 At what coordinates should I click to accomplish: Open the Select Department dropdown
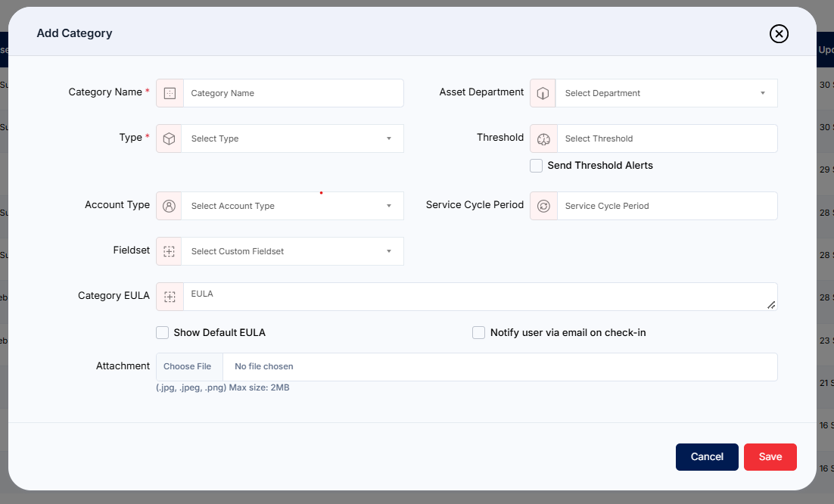(x=667, y=93)
